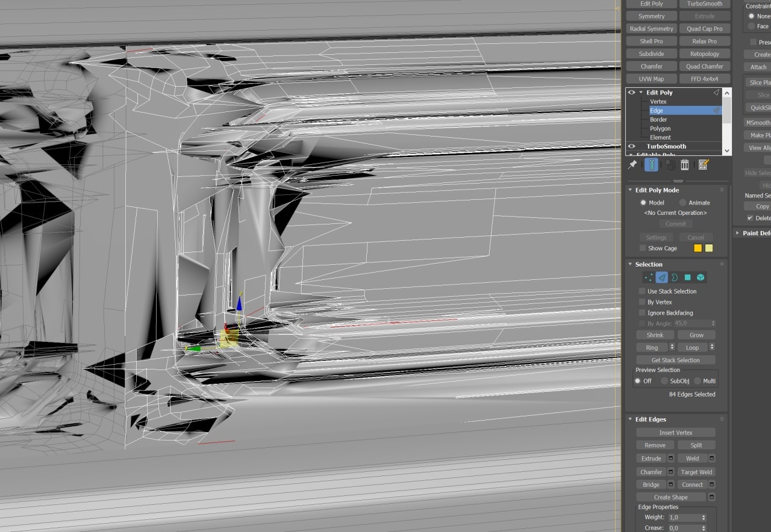The width and height of the screenshot is (771, 532).
Task: Click the modifier stack down-arrow scroll button
Action: point(727,150)
